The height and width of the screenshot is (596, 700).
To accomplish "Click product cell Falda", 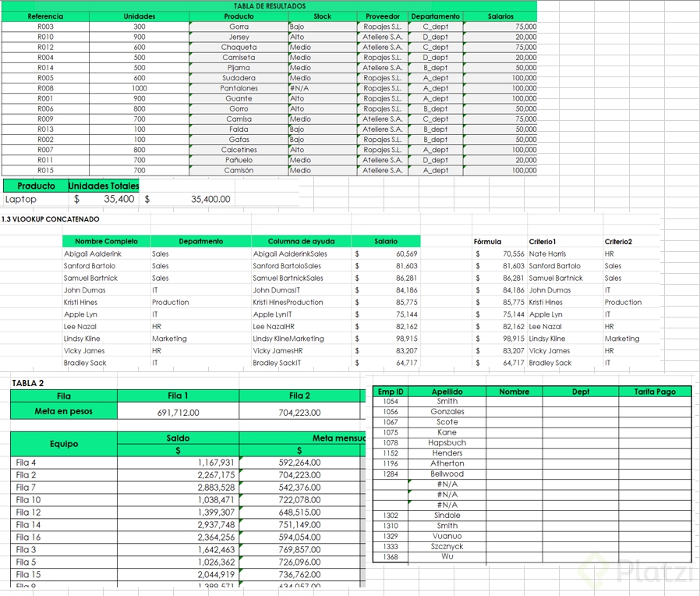I will pyautogui.click(x=239, y=129).
